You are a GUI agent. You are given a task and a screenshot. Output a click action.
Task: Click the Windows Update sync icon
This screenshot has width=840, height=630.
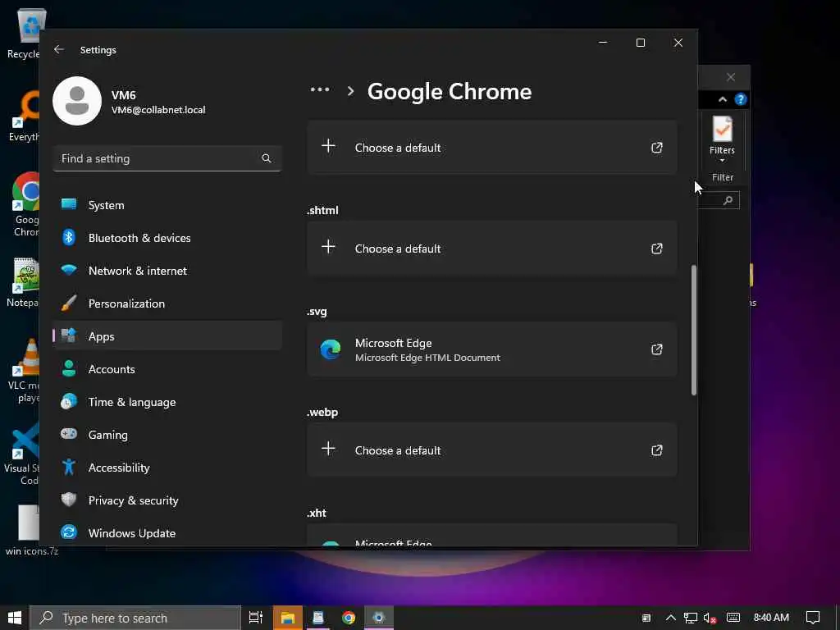69,532
